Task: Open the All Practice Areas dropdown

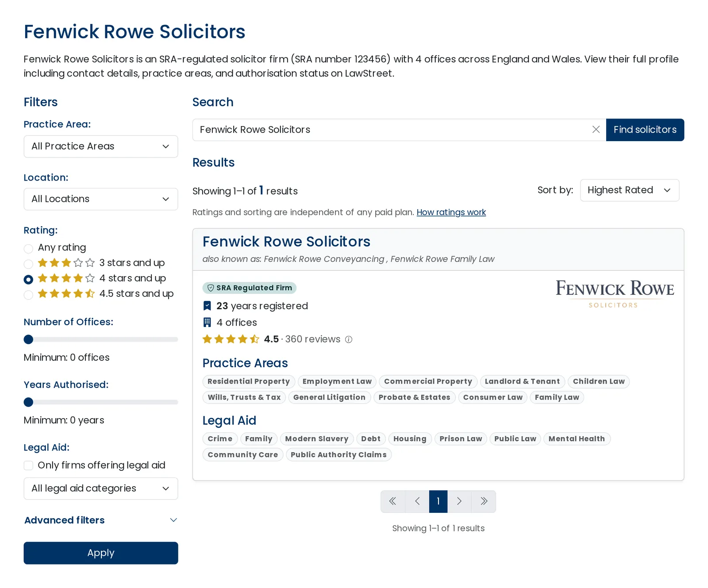Action: coord(101,146)
